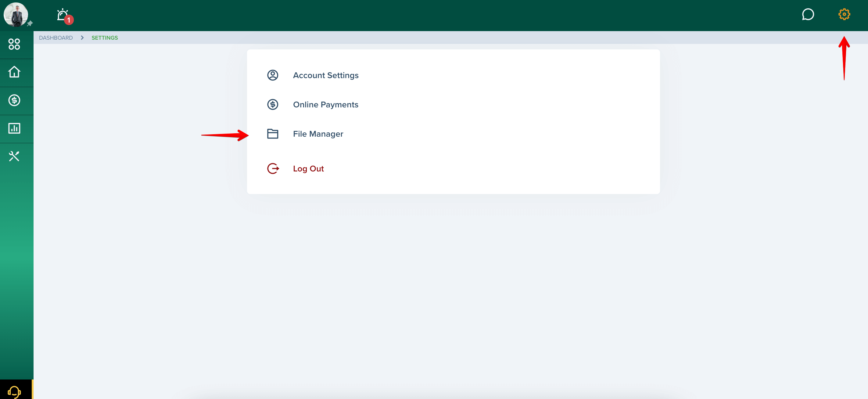The image size is (868, 399).
Task: Open the chat messages icon
Action: coord(808,15)
